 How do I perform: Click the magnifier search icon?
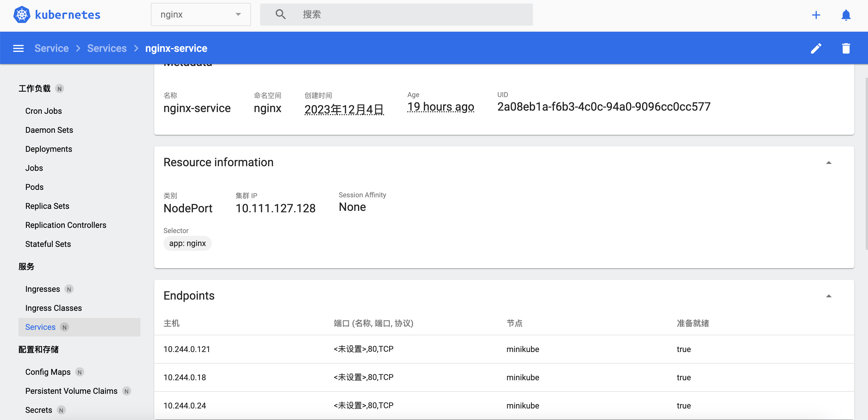click(280, 14)
